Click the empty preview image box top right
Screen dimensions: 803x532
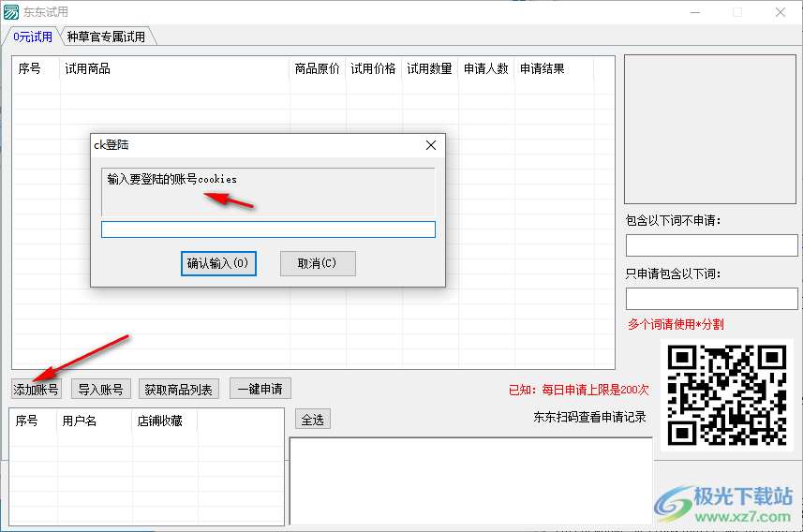(710, 129)
